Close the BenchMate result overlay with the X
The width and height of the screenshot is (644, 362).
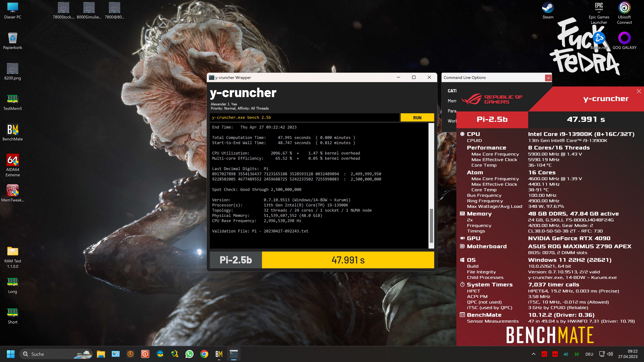coord(639,91)
